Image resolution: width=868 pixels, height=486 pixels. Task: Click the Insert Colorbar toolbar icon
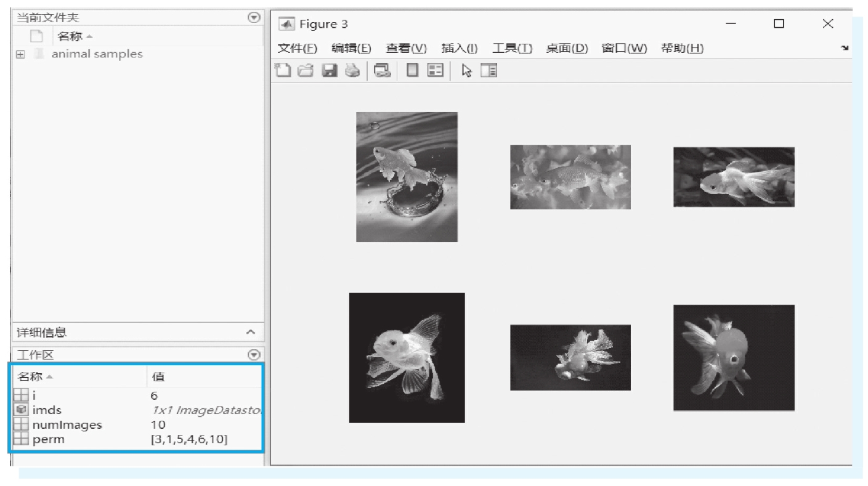(412, 71)
